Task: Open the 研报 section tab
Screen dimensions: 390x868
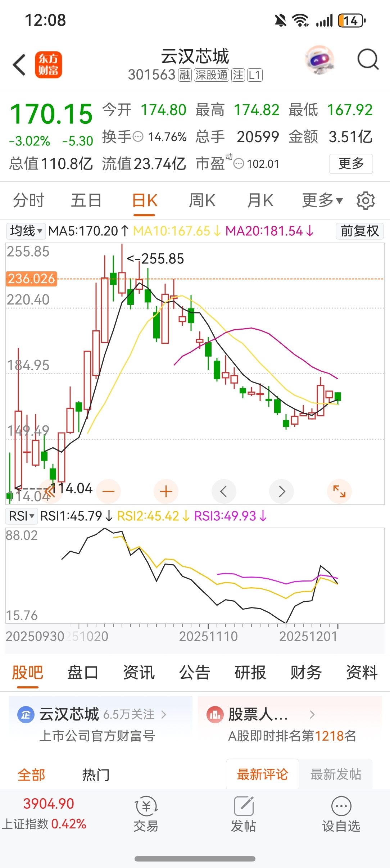Action: click(250, 672)
